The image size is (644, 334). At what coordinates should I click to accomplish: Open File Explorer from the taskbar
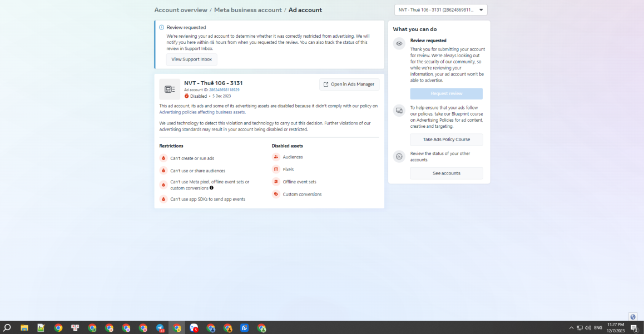24,327
